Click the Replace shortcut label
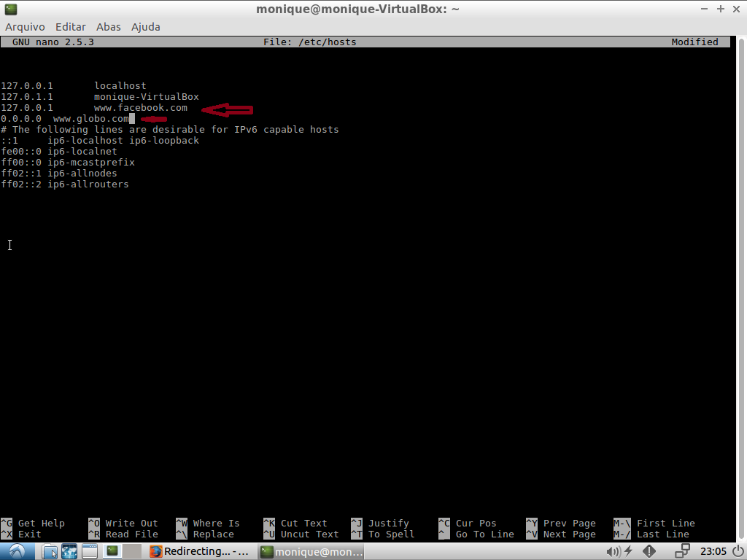 214,534
